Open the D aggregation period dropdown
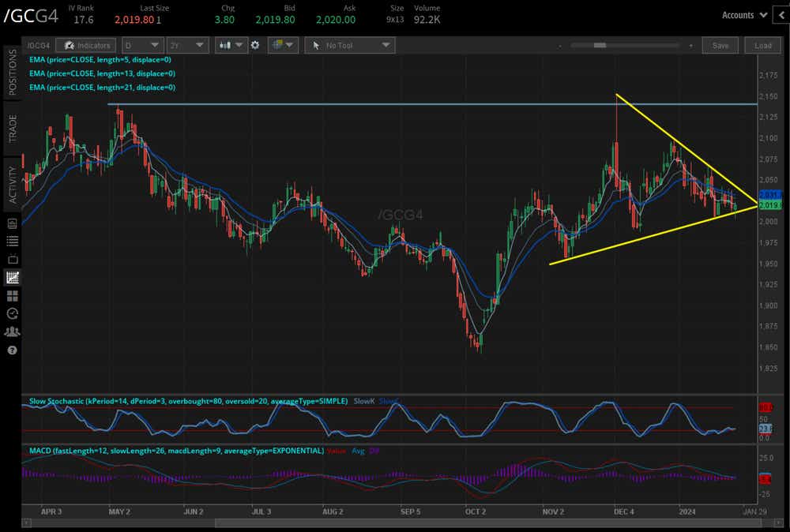This screenshot has width=790, height=532. [x=142, y=45]
